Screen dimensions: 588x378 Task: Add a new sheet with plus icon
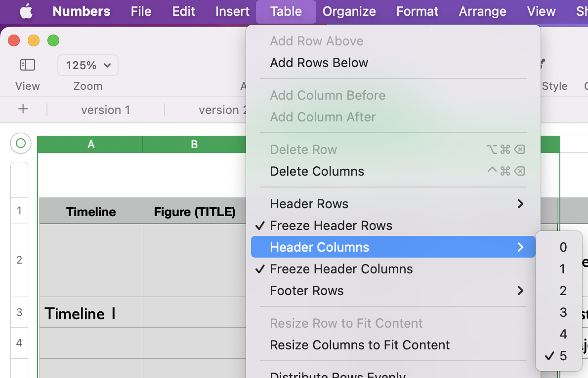click(x=23, y=110)
